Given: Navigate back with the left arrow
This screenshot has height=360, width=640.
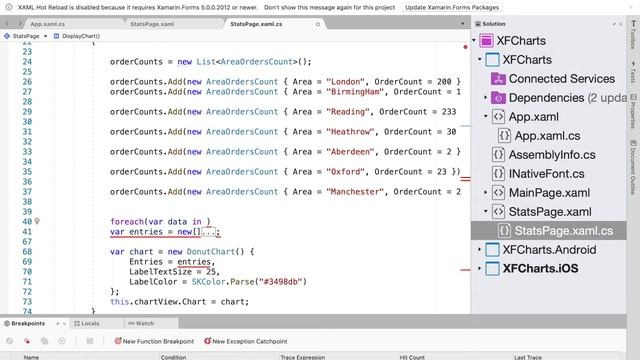Looking at the screenshot, I should (7, 24).
